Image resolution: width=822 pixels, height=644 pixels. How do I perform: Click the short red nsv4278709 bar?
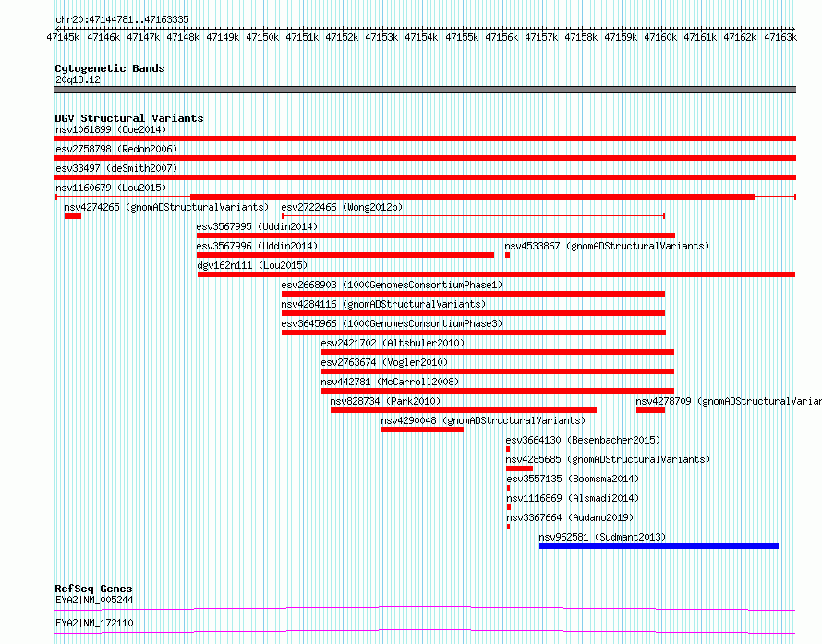pos(650,410)
